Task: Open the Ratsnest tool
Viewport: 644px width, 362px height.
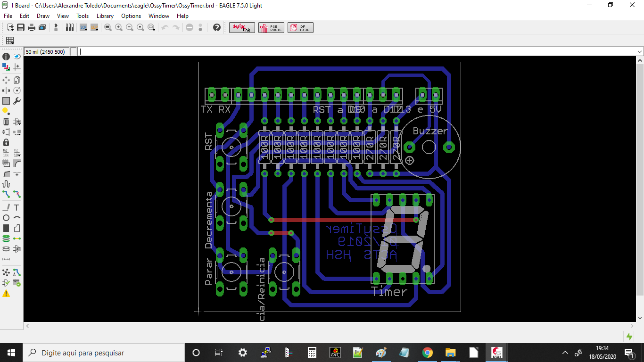Action: 6,272
